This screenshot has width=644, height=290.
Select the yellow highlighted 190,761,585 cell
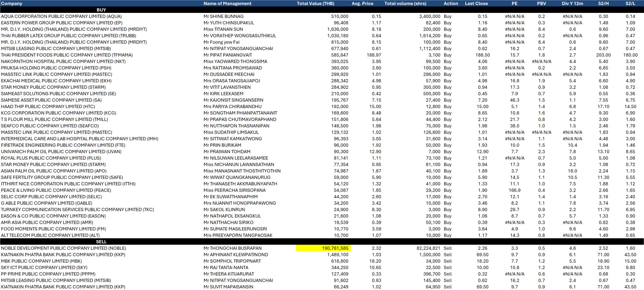324,248
